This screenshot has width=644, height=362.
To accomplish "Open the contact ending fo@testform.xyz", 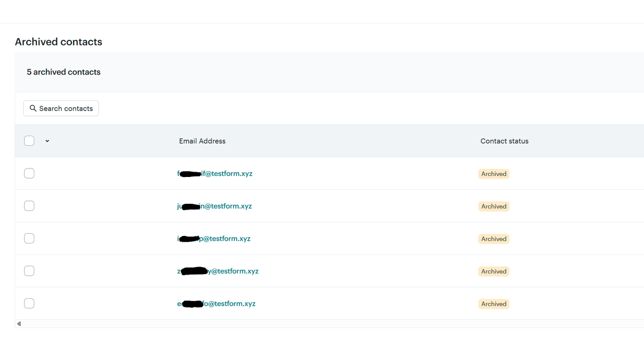I will tap(216, 304).
